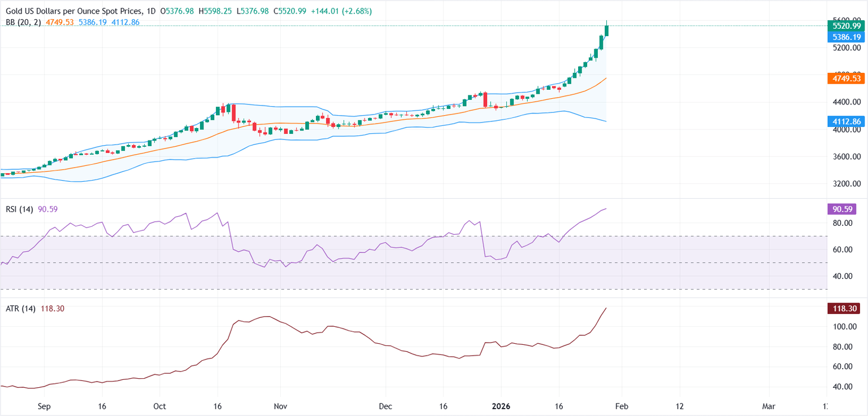
Task: Select the ATR (14) indicator label
Action: point(19,309)
